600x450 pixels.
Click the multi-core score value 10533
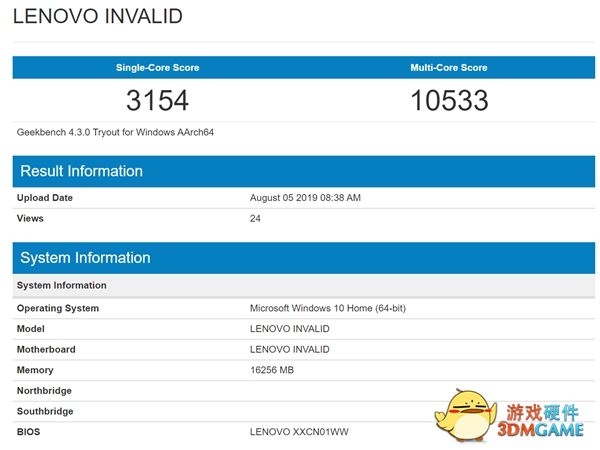point(449,100)
